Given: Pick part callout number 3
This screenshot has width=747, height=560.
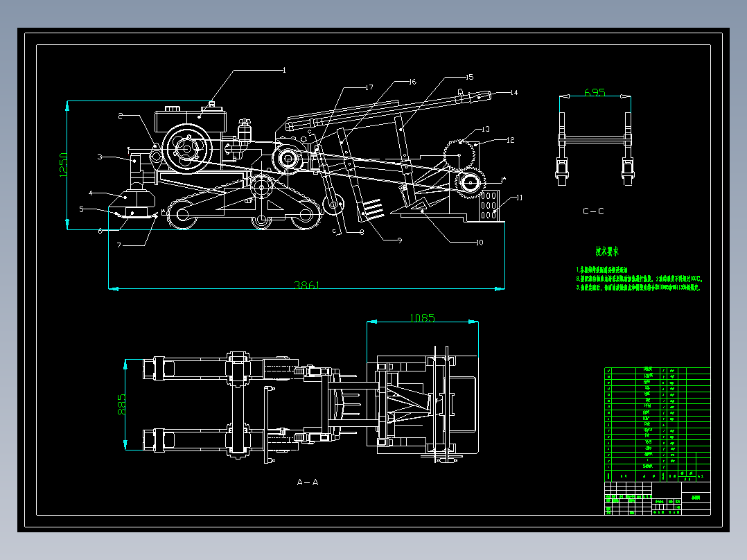Looking at the screenshot, I should tap(100, 157).
